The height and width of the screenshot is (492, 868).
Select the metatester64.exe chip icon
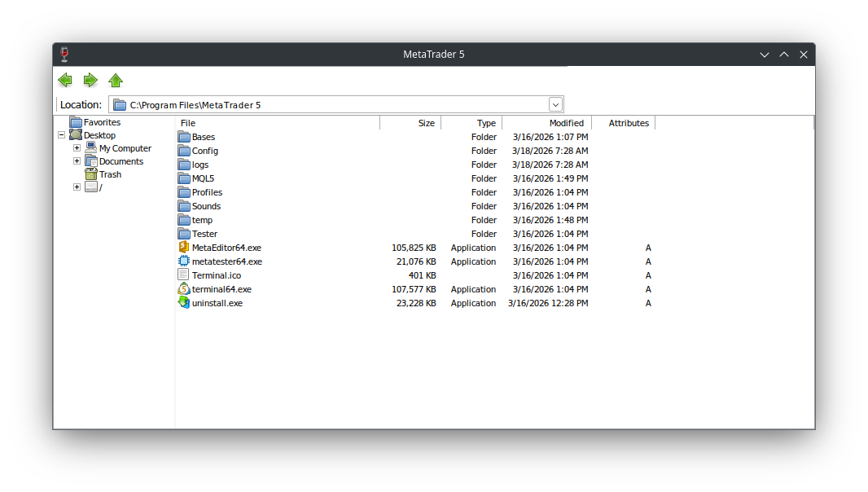coord(183,261)
